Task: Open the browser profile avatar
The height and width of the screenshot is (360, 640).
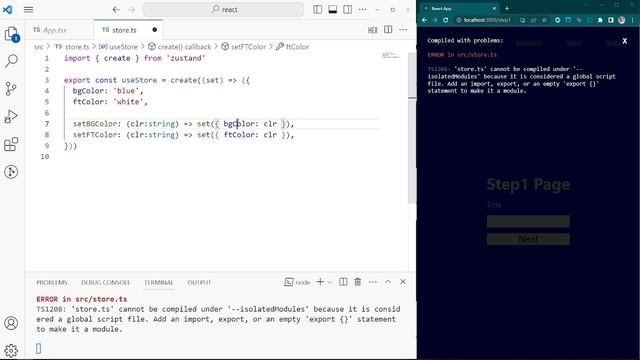Action: tap(622, 20)
